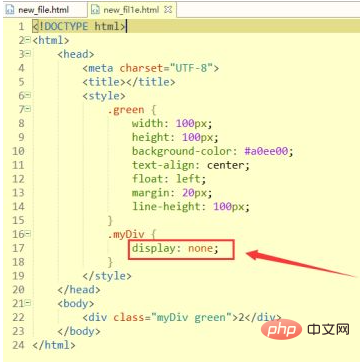This screenshot has width=360, height=362.
Task: Click the closing </style> tag
Action: click(107, 276)
